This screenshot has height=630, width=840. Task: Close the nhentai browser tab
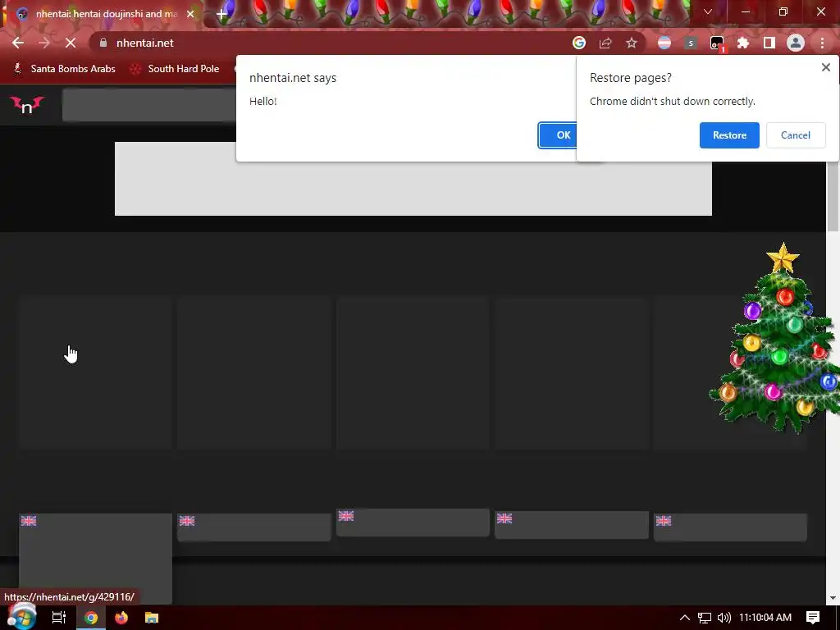click(x=190, y=14)
